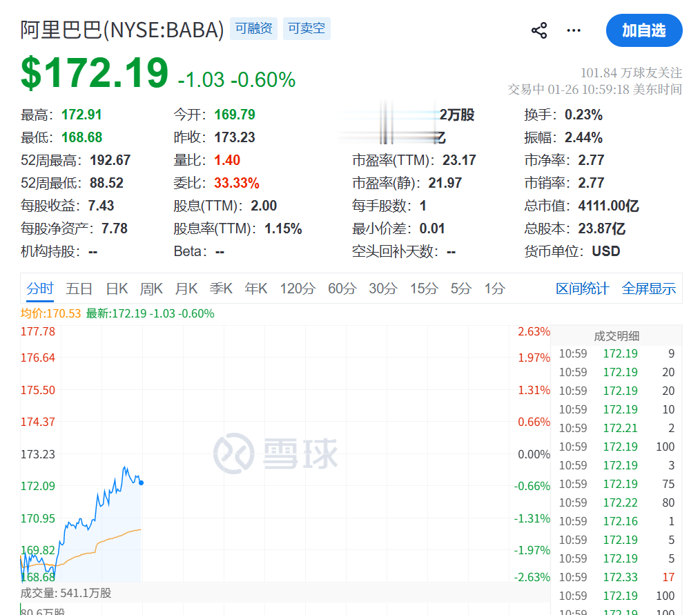Click the 交易中 01-26 10:59:18 美东时间 text
Viewport: 700px width, 615px height.
pos(594,89)
